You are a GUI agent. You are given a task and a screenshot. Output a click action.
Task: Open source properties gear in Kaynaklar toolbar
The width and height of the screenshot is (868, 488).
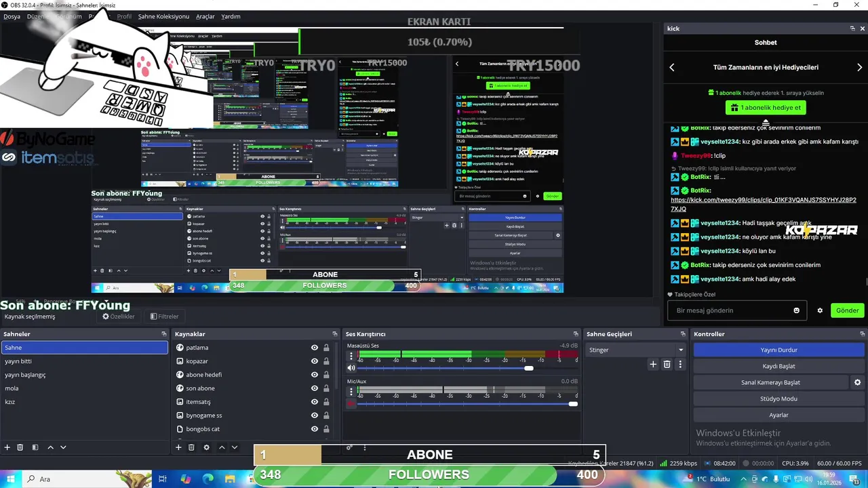[206, 447]
